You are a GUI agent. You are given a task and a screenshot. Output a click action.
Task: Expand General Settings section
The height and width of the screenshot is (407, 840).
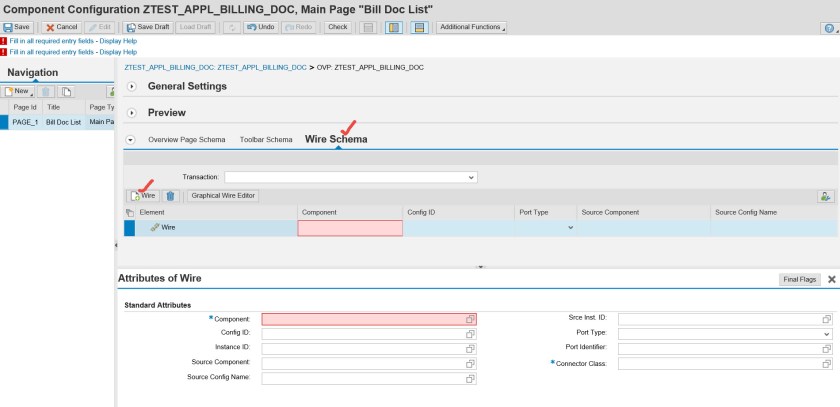[132, 86]
